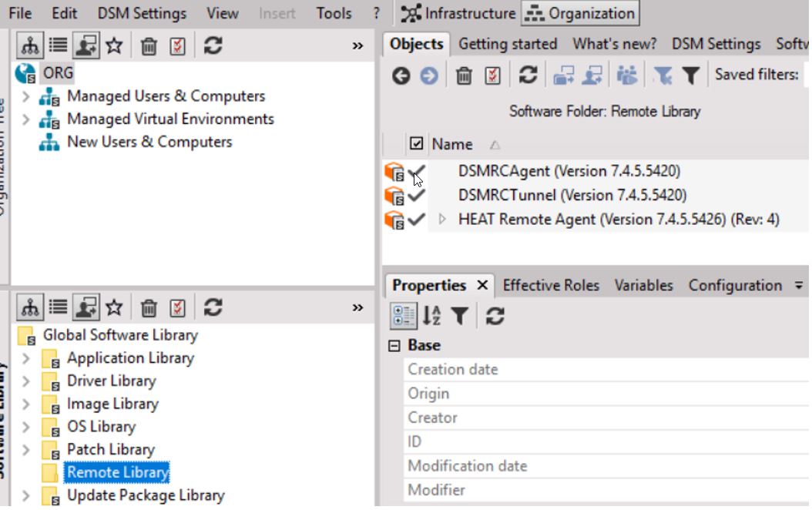
Task: Navigate back in the Objects view
Action: [401, 75]
